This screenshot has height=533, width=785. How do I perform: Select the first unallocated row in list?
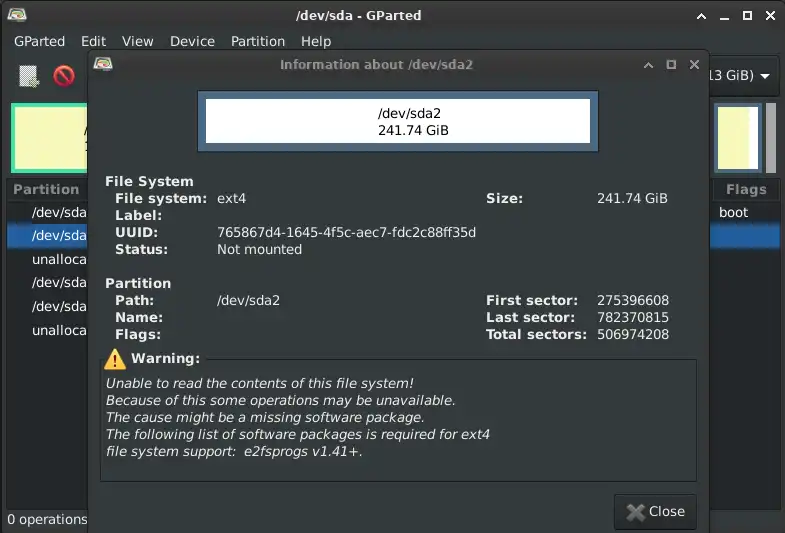48,259
